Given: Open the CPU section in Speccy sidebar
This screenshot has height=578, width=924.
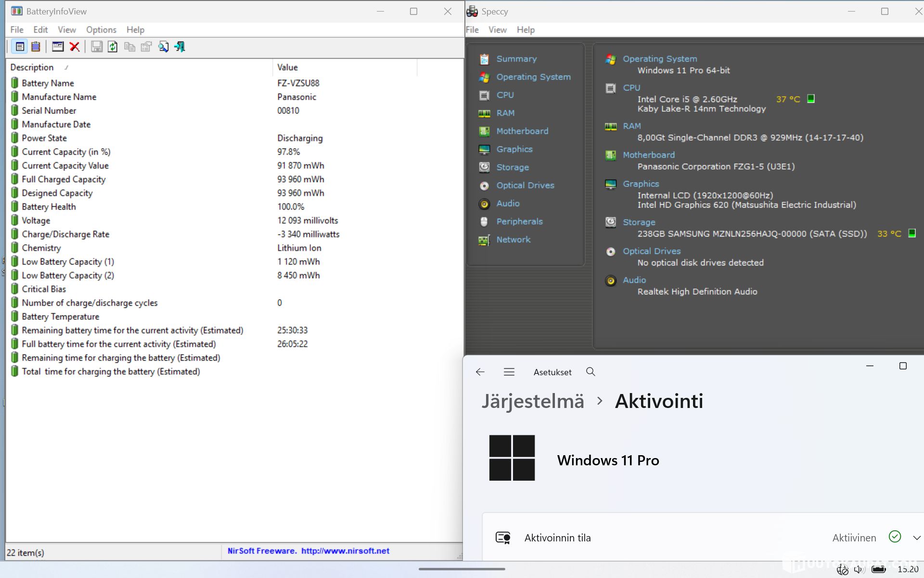Looking at the screenshot, I should 505,95.
